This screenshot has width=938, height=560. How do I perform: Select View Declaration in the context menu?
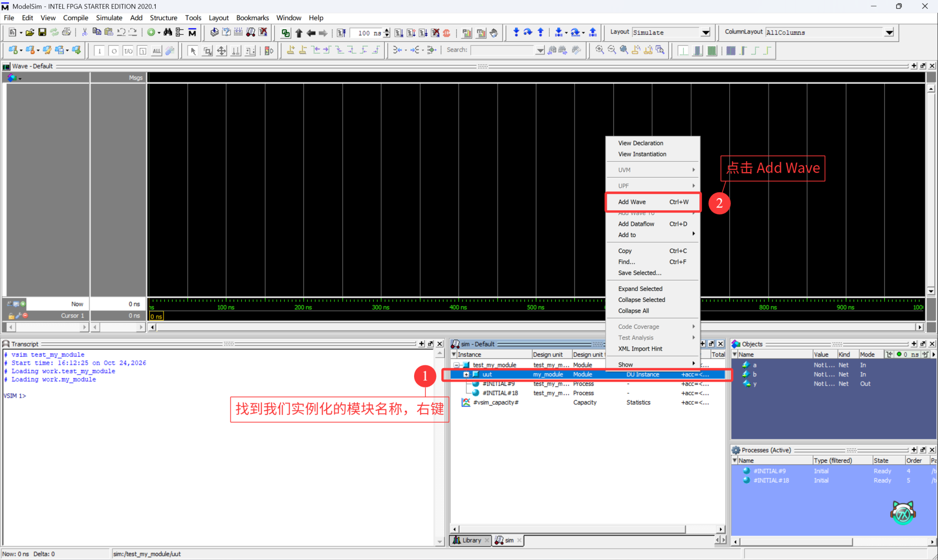point(653,143)
